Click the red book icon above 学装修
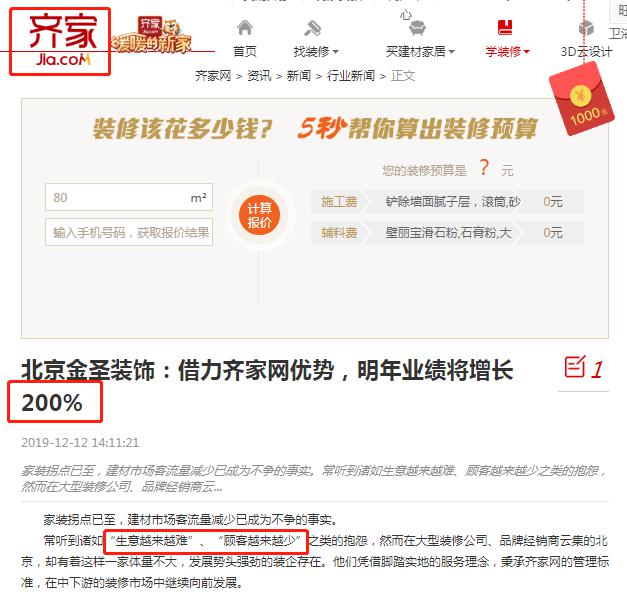 click(505, 28)
